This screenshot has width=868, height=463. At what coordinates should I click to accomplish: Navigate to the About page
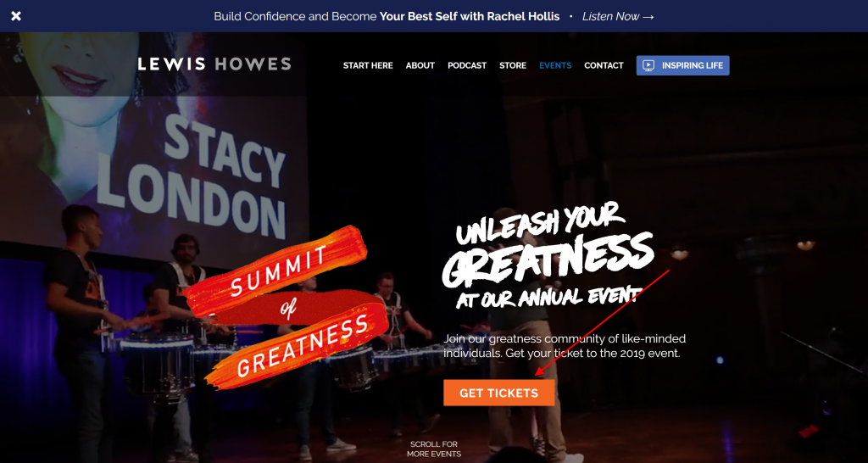[420, 65]
